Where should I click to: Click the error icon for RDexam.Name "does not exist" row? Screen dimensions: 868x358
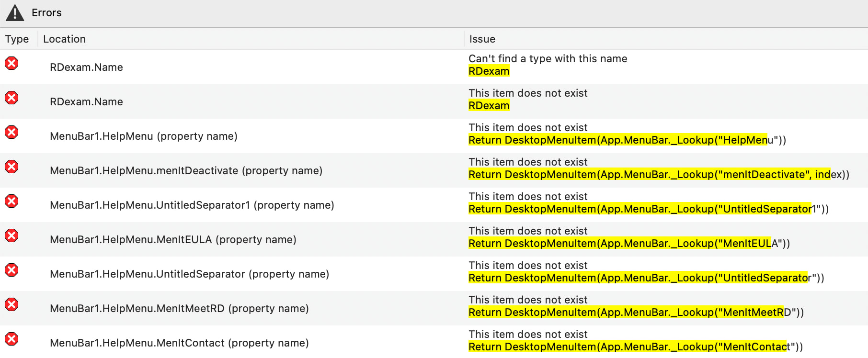[11, 98]
